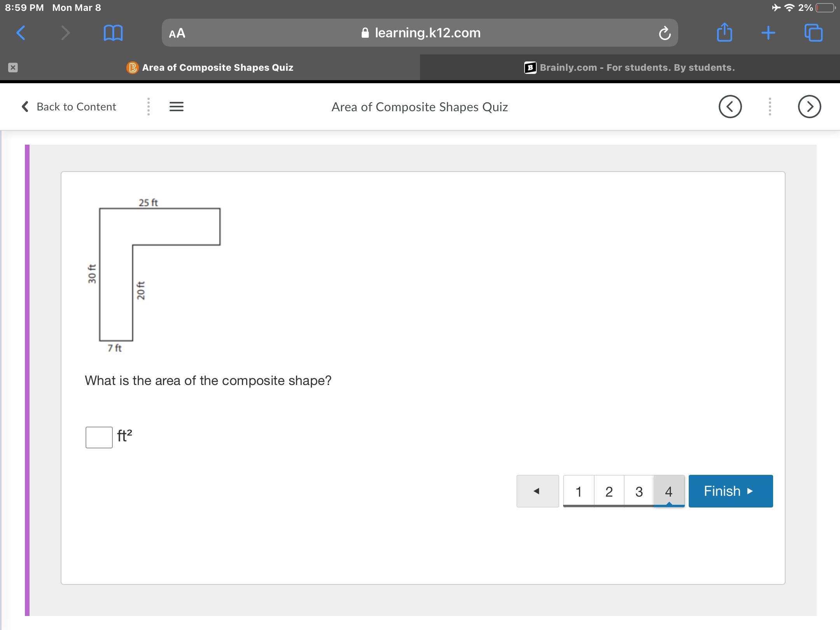Switch to Brainly.com tab
840x630 pixels.
tap(630, 67)
